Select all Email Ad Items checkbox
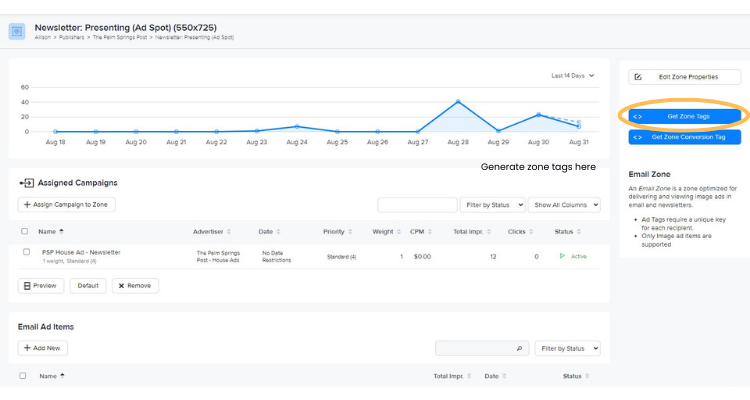This screenshot has width=750, height=400. tap(24, 376)
